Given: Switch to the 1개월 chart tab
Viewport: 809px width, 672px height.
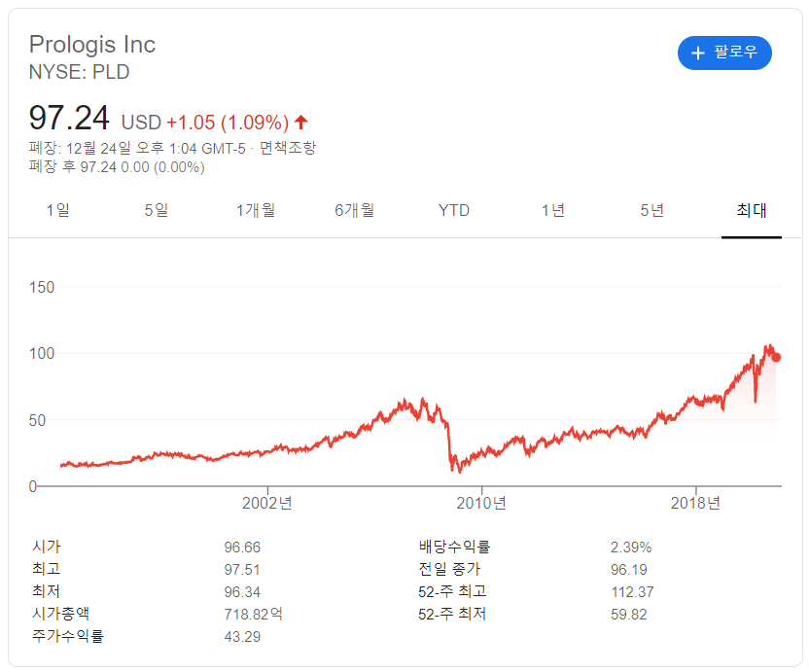Looking at the screenshot, I should coord(256,211).
